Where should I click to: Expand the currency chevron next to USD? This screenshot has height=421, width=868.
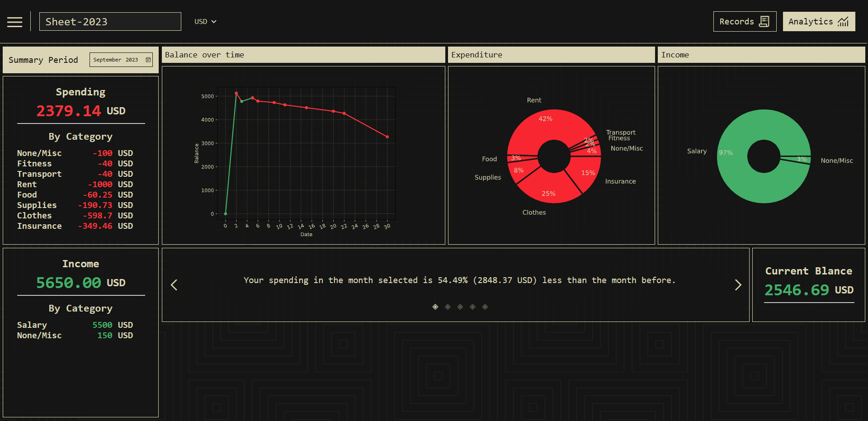[x=215, y=21]
